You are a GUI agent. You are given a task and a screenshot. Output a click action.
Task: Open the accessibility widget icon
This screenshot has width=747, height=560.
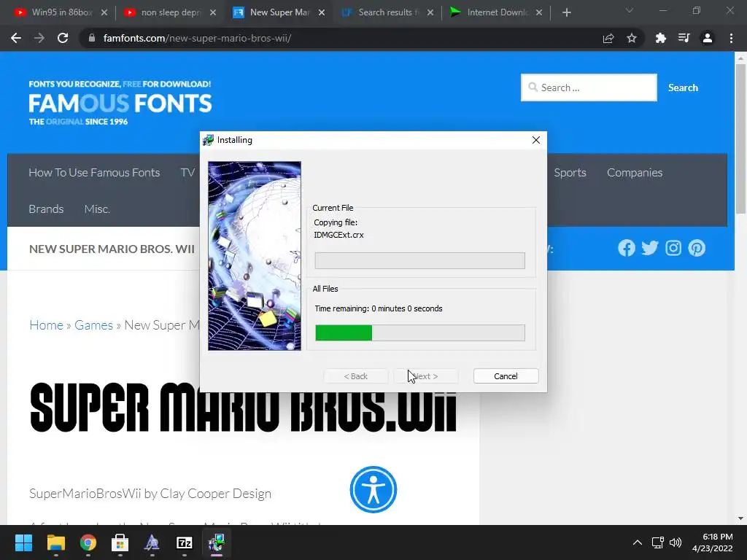373,489
